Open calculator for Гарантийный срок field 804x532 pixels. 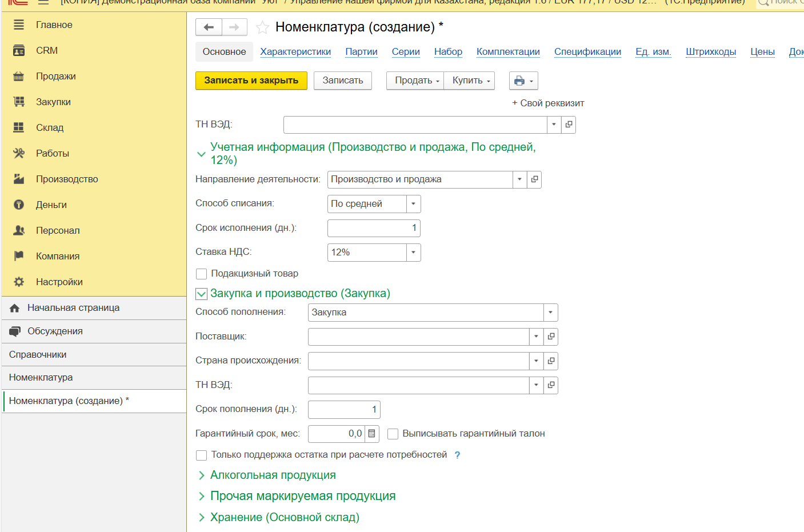point(371,434)
